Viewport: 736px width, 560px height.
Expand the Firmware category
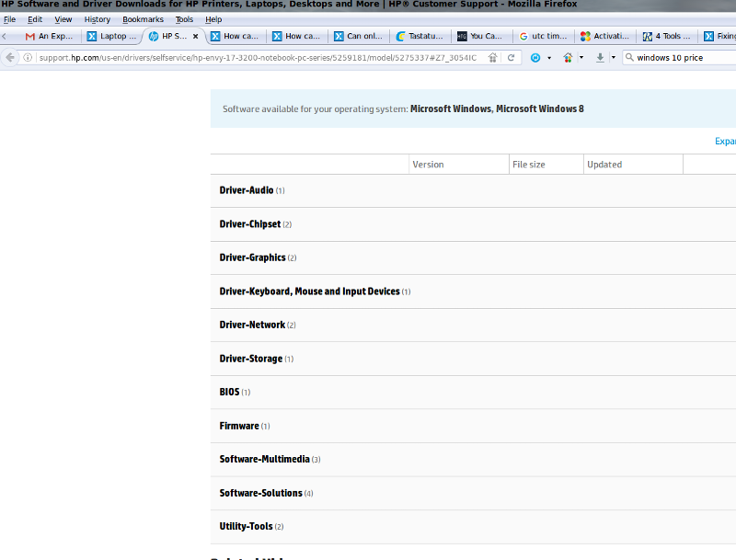473,426
